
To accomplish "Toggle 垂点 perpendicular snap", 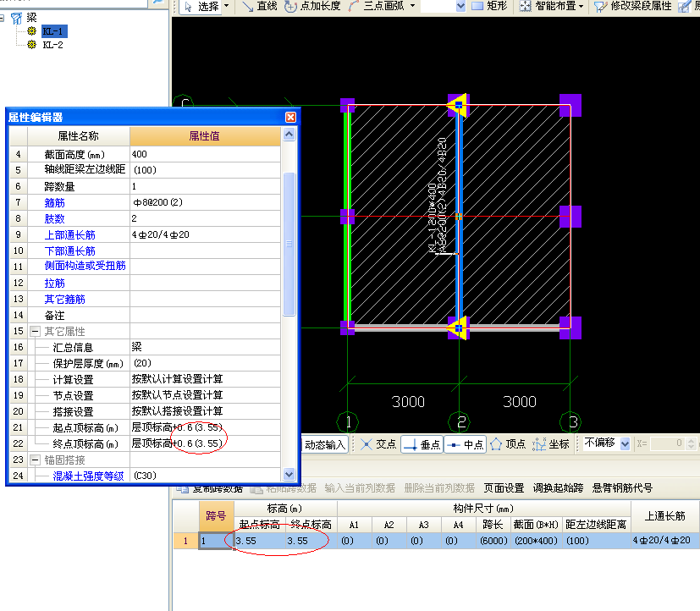I will point(422,444).
